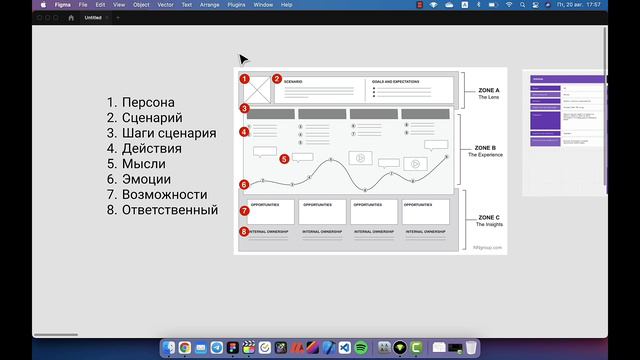
Task: Open the diagonal striped app in dock
Action: pos(313,347)
